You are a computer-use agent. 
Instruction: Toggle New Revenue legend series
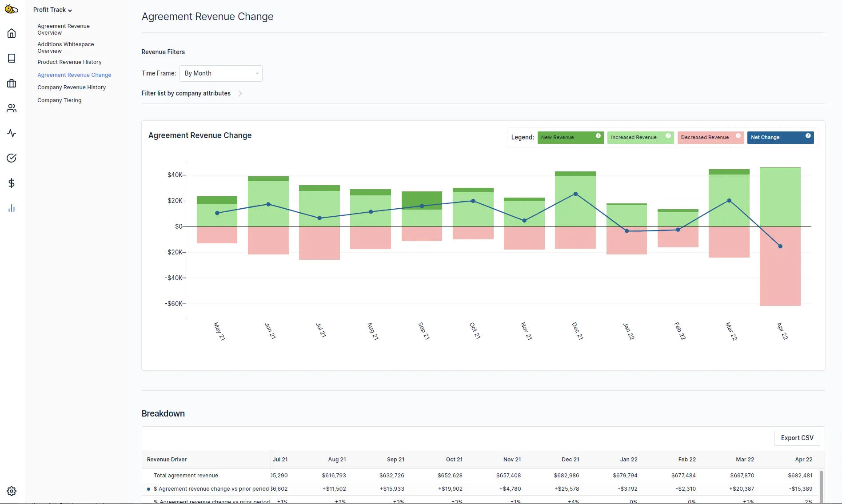tap(571, 138)
